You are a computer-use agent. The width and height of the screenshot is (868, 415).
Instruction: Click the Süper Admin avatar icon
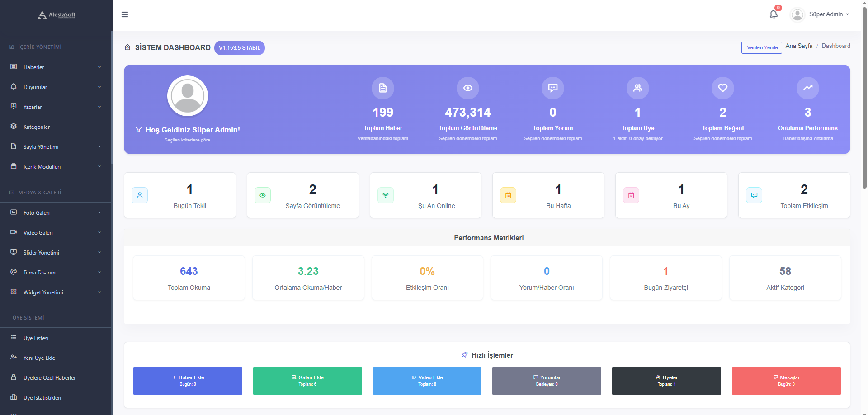pyautogui.click(x=797, y=14)
